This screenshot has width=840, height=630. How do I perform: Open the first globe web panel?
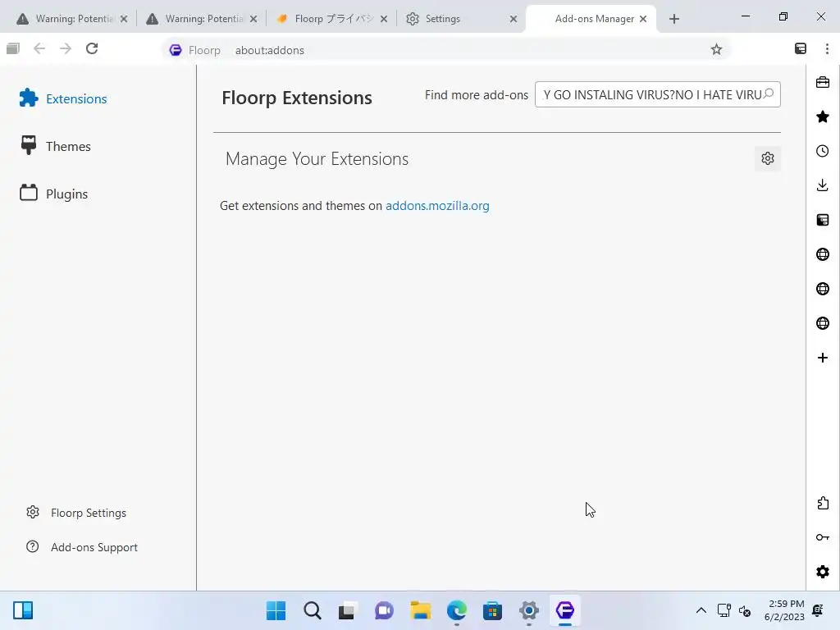823,254
